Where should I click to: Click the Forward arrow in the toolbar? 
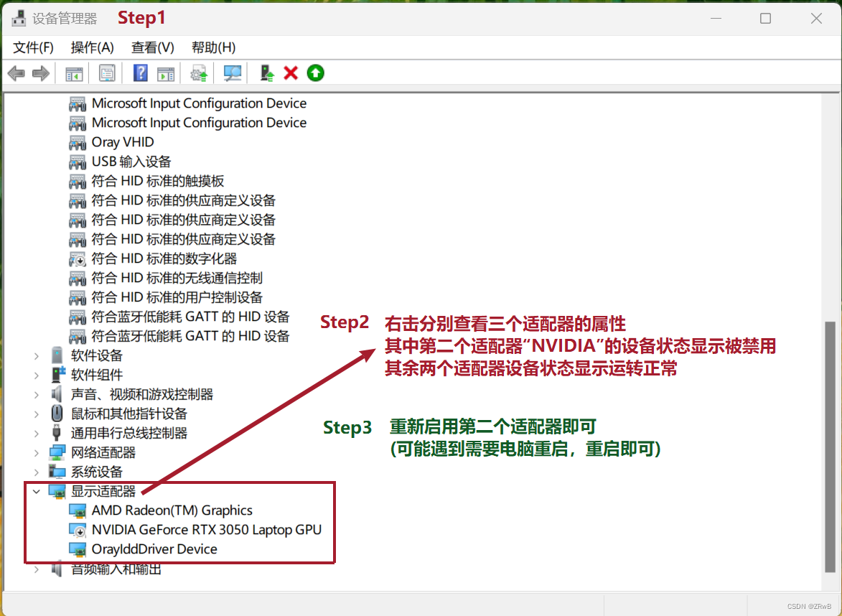[41, 73]
